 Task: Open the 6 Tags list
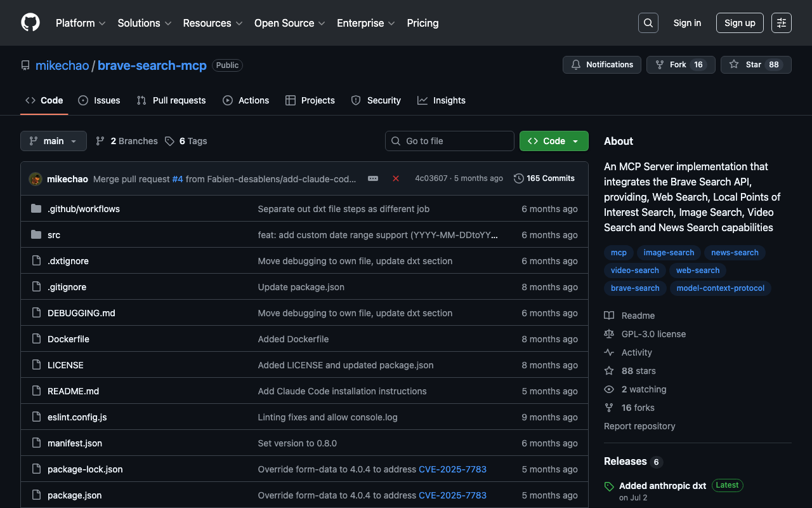click(x=186, y=141)
